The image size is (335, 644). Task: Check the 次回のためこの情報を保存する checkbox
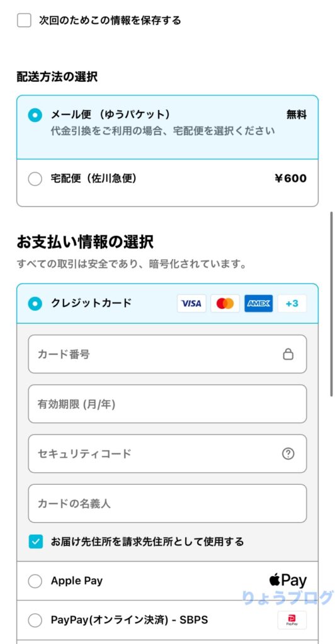[x=24, y=20]
